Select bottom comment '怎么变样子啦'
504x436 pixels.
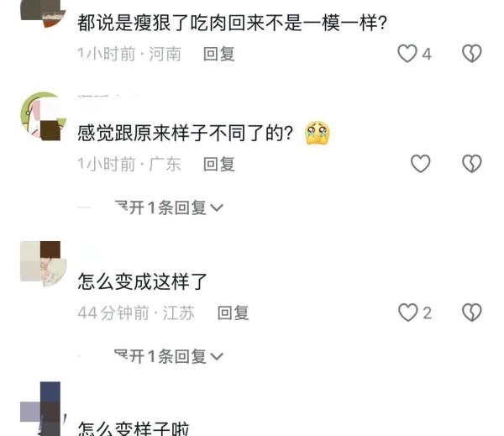133,428
